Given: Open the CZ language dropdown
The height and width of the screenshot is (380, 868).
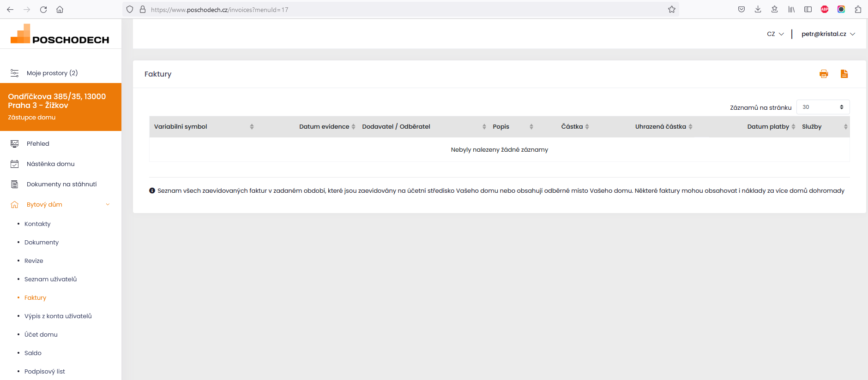Looking at the screenshot, I should 775,34.
